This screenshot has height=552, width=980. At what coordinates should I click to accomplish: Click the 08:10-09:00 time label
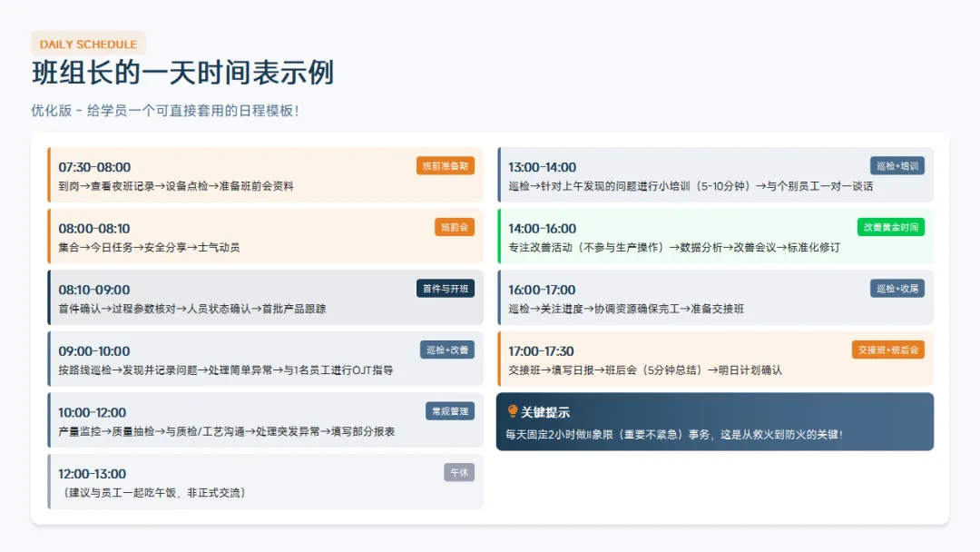(x=94, y=290)
